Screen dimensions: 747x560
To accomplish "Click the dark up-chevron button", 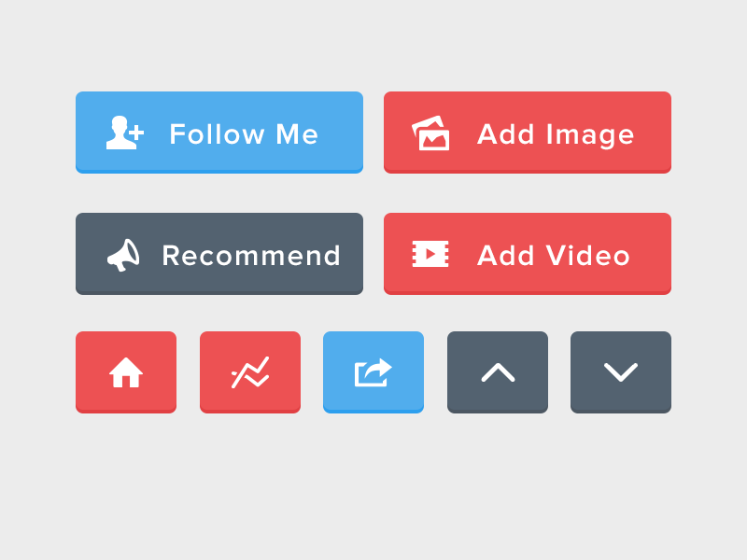I will pos(498,371).
